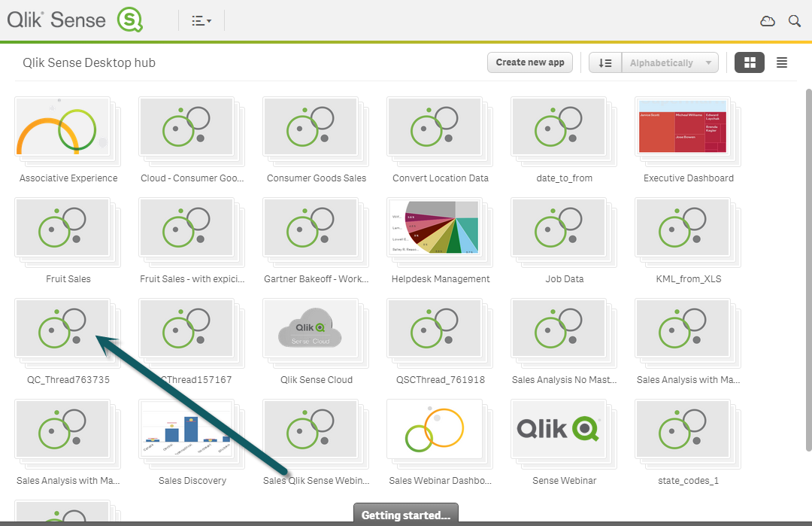
Task: Click the 'Convert Location Data' label
Action: pos(440,178)
